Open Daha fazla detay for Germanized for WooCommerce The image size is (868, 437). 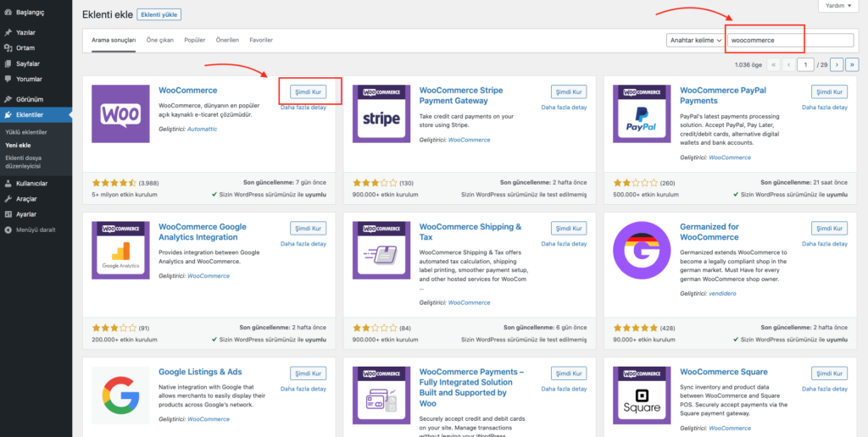pyautogui.click(x=824, y=243)
